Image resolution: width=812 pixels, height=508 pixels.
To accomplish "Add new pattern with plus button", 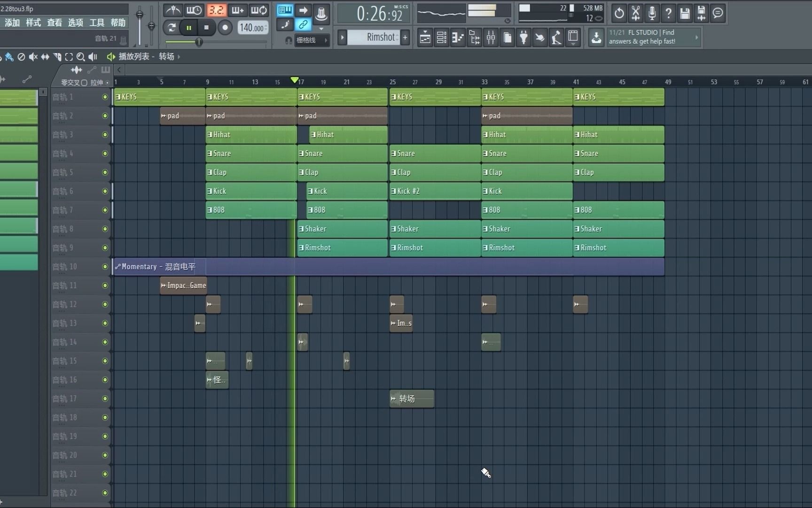I will click(405, 37).
